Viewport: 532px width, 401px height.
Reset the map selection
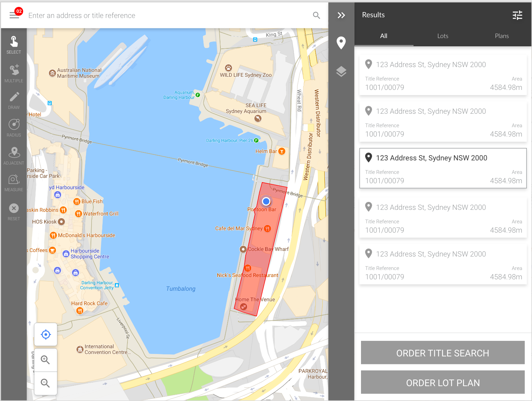pyautogui.click(x=14, y=212)
